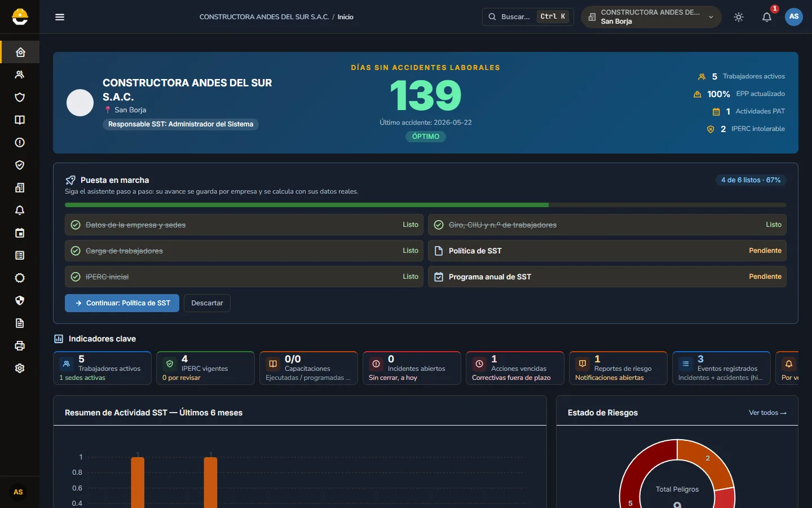Open the buildings sidebar icon
812x508 pixels.
point(20,187)
